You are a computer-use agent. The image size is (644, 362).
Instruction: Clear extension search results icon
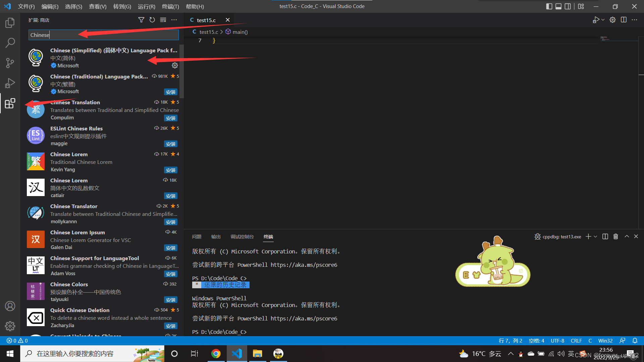click(x=163, y=20)
